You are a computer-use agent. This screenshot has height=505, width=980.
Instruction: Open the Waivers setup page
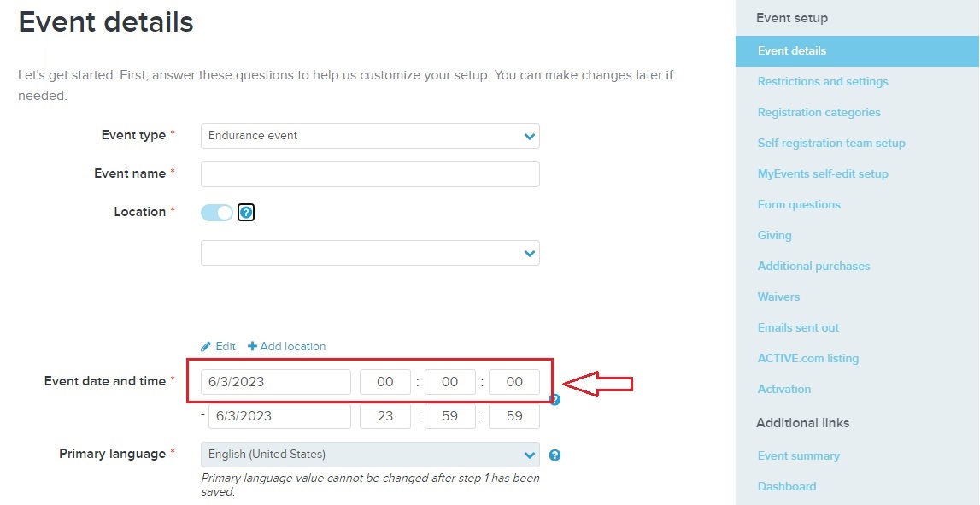tap(778, 297)
